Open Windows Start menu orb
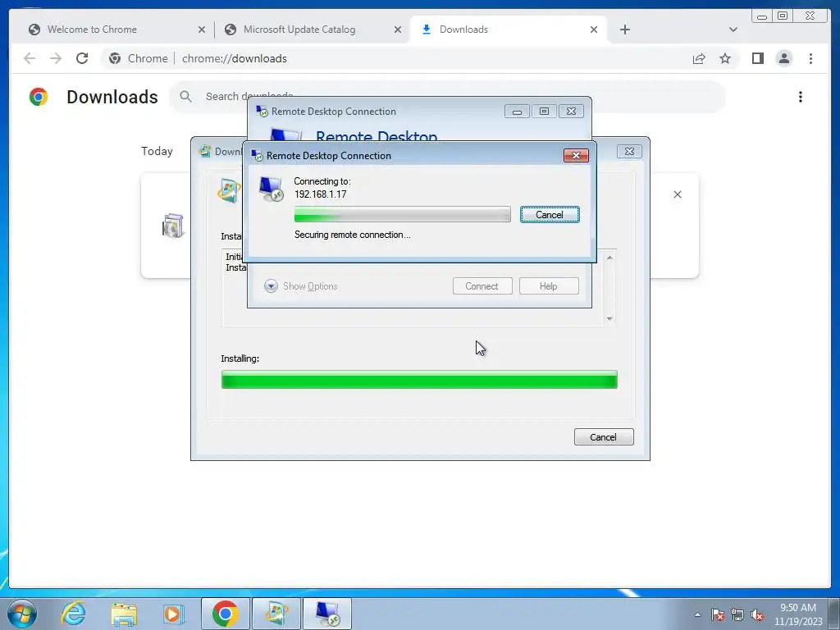The image size is (840, 630). pos(22,614)
